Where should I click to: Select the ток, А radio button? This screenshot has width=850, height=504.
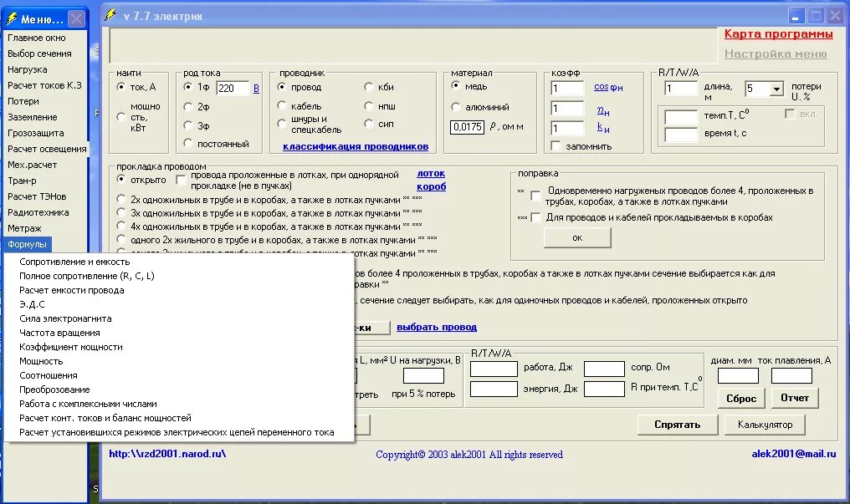pos(120,87)
